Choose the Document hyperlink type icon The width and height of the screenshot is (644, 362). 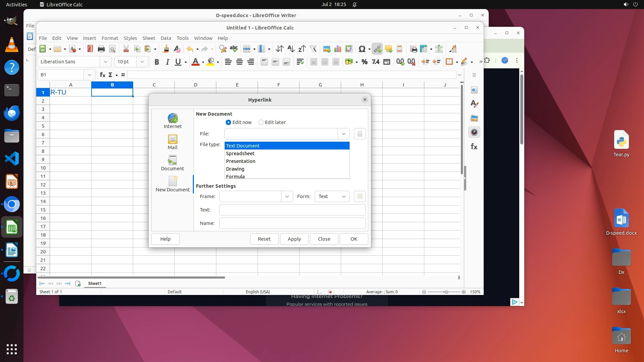coord(172,163)
